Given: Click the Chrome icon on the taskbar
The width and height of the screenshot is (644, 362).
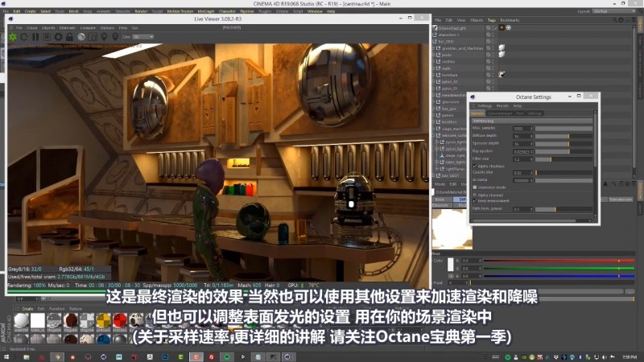Looking at the screenshot, I should click(x=57, y=357).
